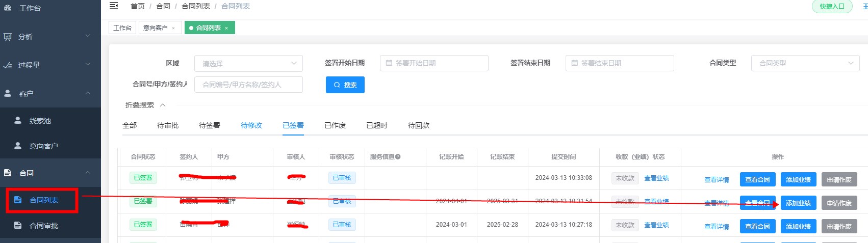Focus the 合同编号/甲方名称/签约人 input field
This screenshot has width=868, height=243.
pyautogui.click(x=248, y=85)
